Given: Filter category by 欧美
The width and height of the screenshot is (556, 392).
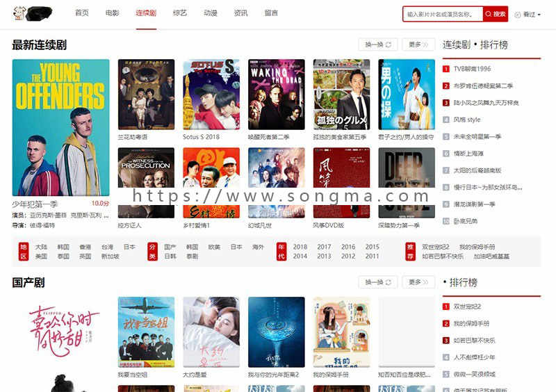Looking at the screenshot, I should pos(214,247).
